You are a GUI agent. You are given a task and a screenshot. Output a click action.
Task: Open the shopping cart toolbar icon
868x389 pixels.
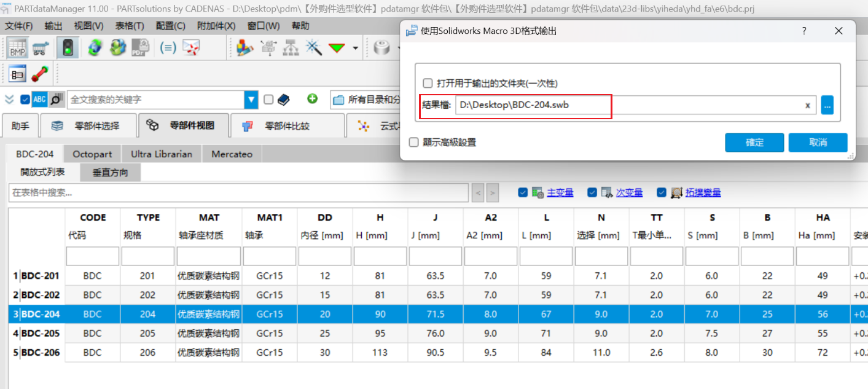click(x=41, y=48)
